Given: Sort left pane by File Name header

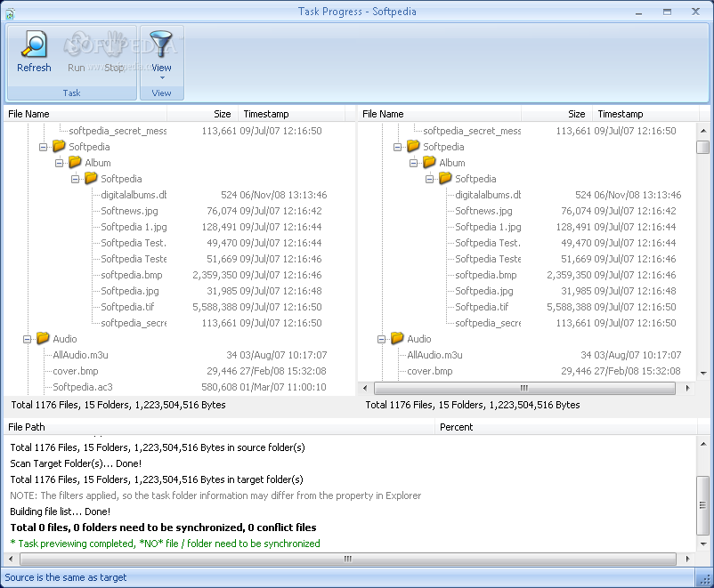Looking at the screenshot, I should (85, 114).
